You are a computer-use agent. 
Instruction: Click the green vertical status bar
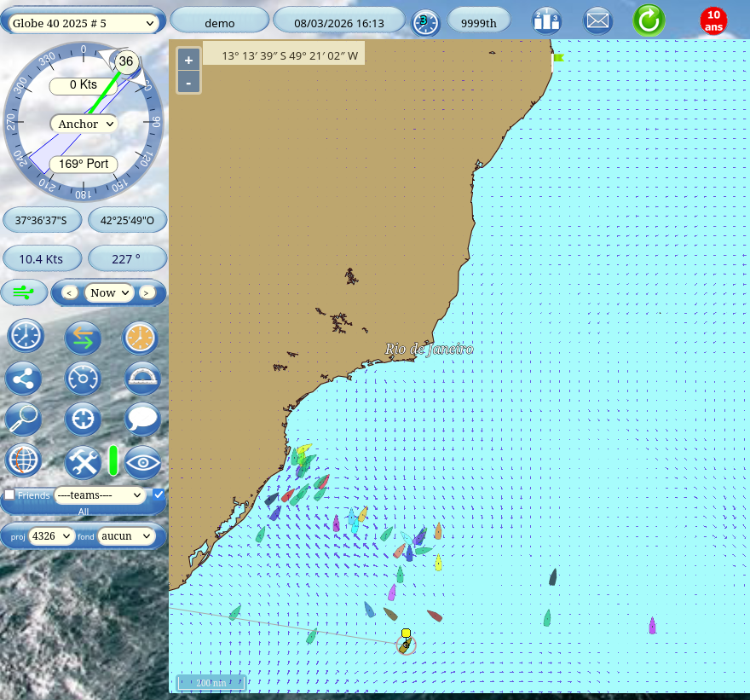coord(113,460)
